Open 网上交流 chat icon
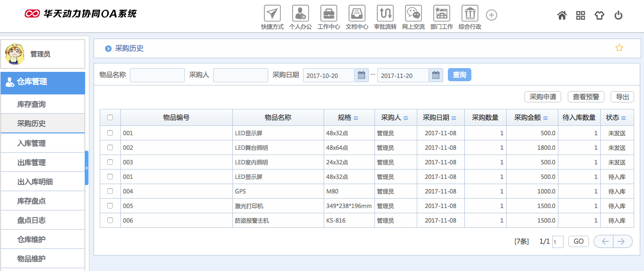Viewport: 644px width, 271px height. [x=413, y=13]
